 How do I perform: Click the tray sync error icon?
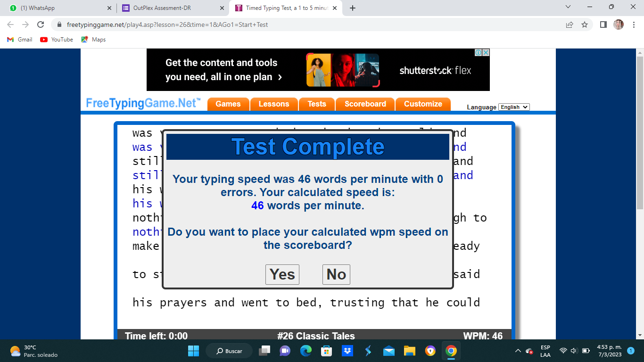[x=529, y=351]
